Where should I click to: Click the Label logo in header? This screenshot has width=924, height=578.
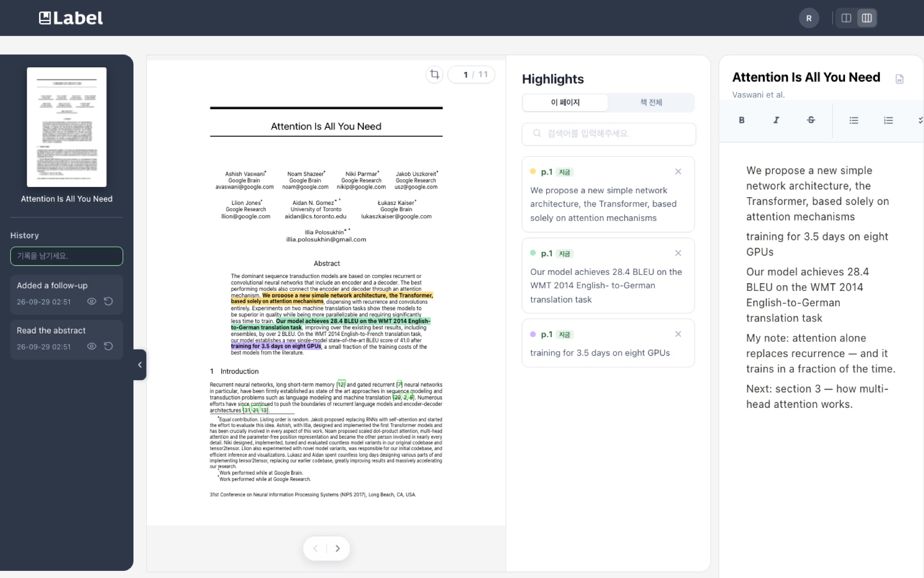[71, 18]
